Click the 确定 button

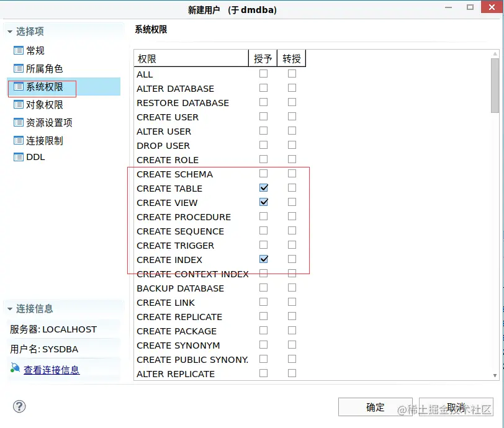point(375,408)
